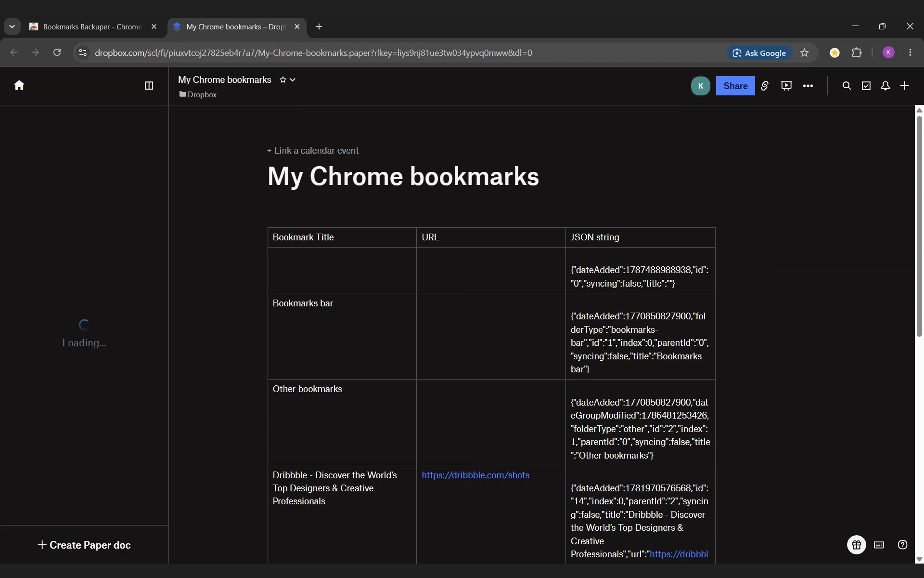Open the K user avatar in doc header
This screenshot has height=578, width=924.
tap(700, 86)
